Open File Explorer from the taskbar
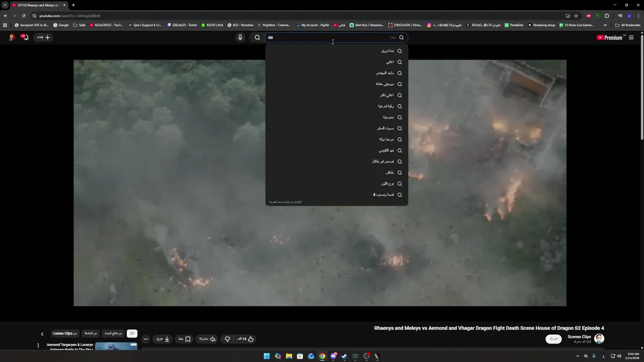Viewport: 644px width, 362px height. (289, 356)
